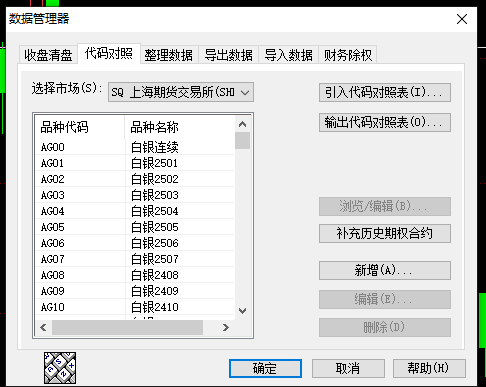Click 白银2410 name cell
The image size is (486, 387).
tap(180, 307)
